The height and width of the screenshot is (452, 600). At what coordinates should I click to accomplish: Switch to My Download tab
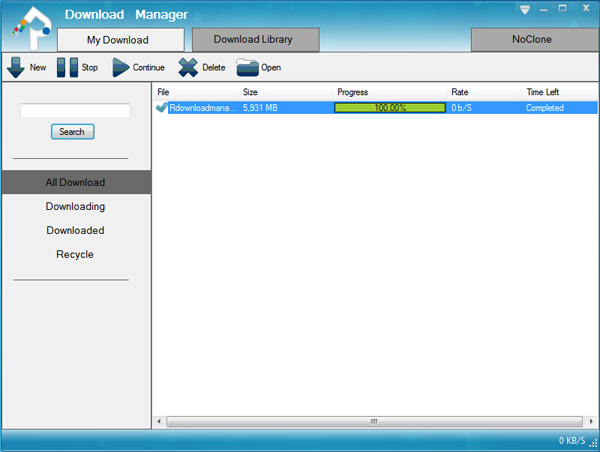coord(121,40)
